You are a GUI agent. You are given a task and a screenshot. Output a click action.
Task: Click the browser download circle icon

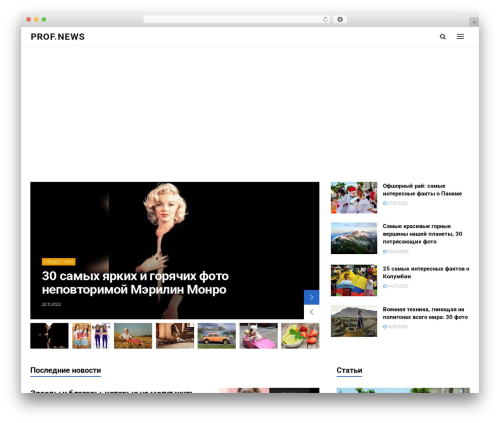click(340, 19)
